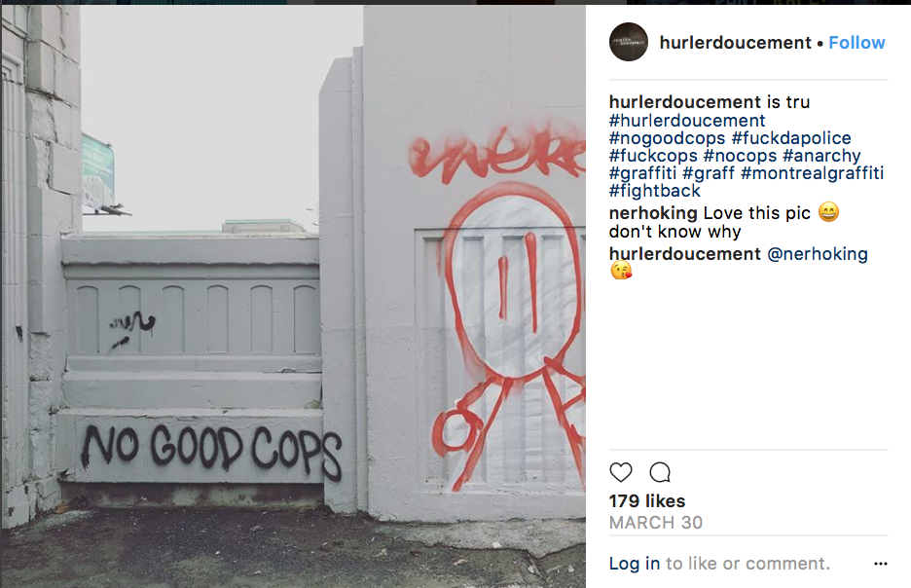This screenshot has height=588, width=911.
Task: Open the #fightback hashtag
Action: 655,191
